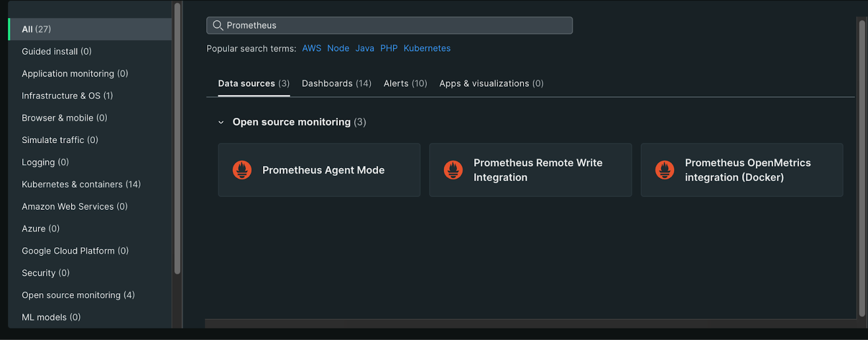868x340 pixels.
Task: Click the AWS popular search term
Action: 311,48
